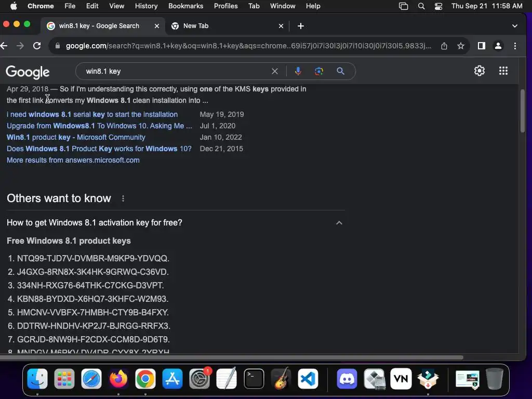Open Visual Studio Code from dock
Screen dimensions: 532x399
[x=308, y=379]
